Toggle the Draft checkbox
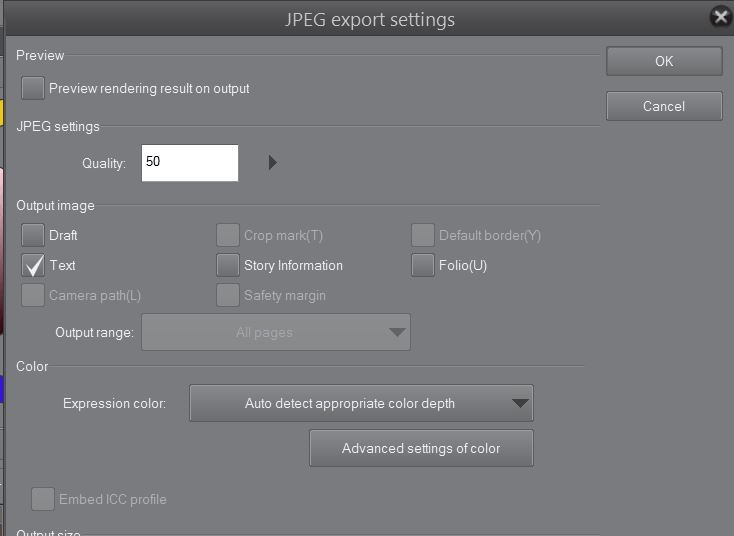The height and width of the screenshot is (536, 734). tap(33, 236)
